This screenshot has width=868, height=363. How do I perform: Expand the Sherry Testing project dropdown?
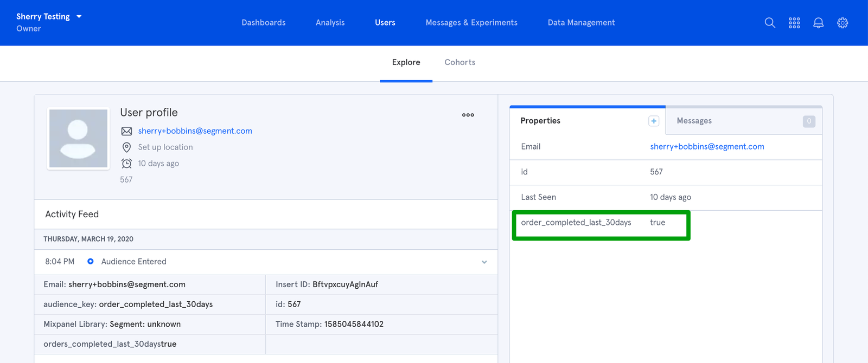(x=79, y=17)
